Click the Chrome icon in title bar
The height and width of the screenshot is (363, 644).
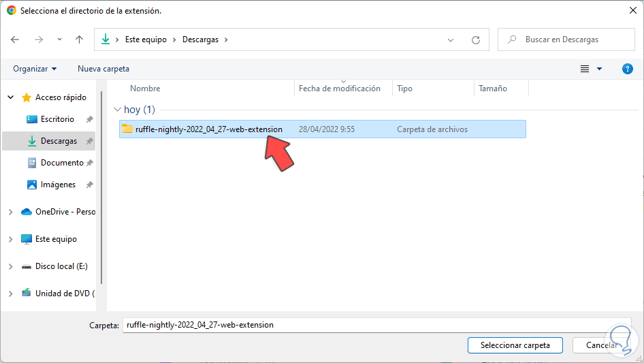pos(12,11)
